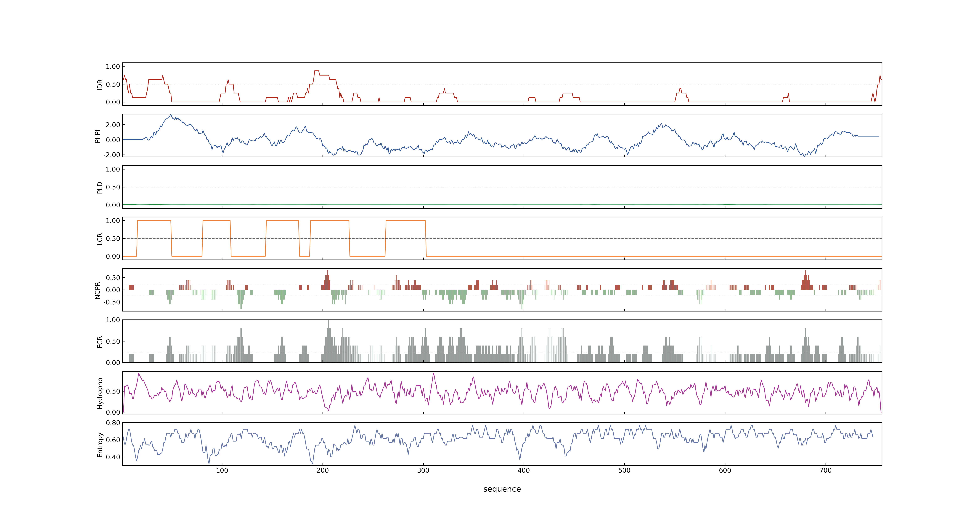Select the "Hydropho" y-axis label

click(x=100, y=393)
